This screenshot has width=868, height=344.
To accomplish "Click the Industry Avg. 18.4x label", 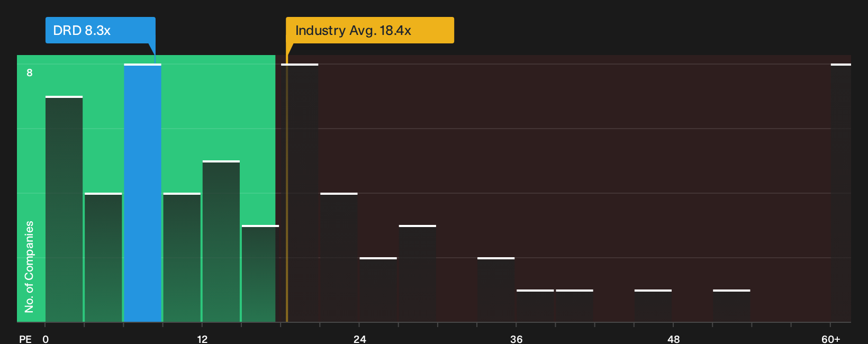I will [369, 30].
